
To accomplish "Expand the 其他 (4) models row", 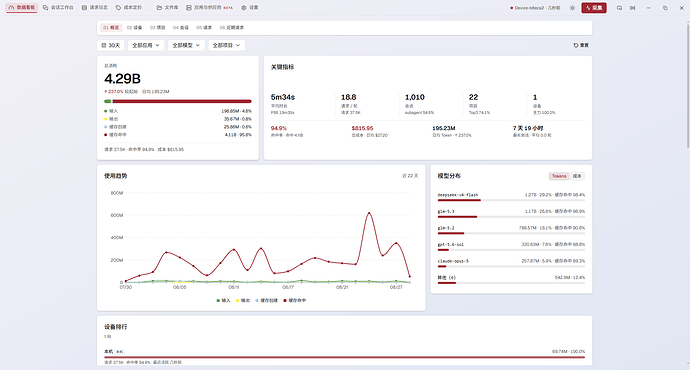I will 511,280.
